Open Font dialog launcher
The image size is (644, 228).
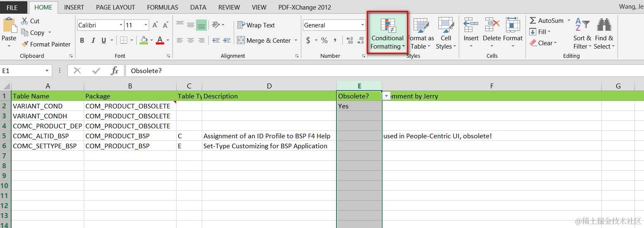click(x=168, y=56)
